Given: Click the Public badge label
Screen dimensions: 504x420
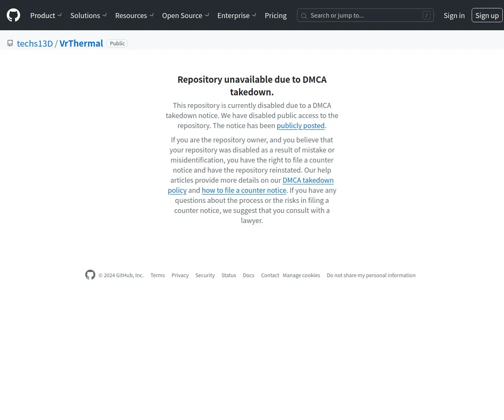Looking at the screenshot, I should (117, 43).
